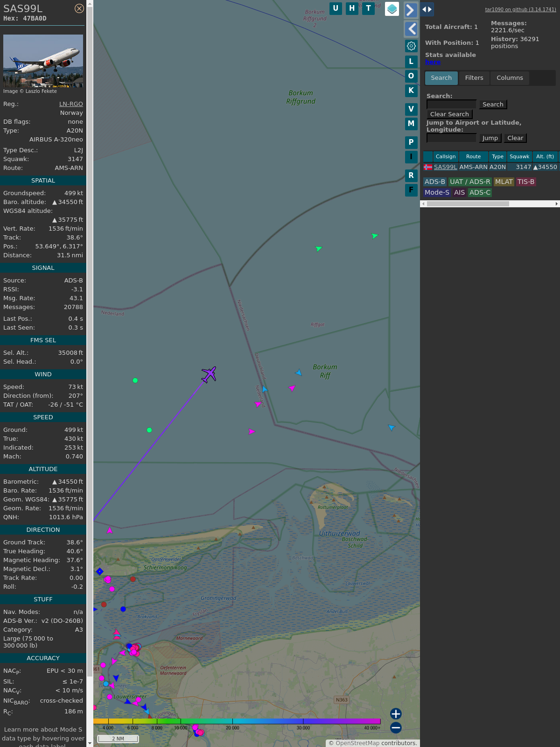Click the Mach value 0.740
Screen dimensions: 560x747
point(74,457)
